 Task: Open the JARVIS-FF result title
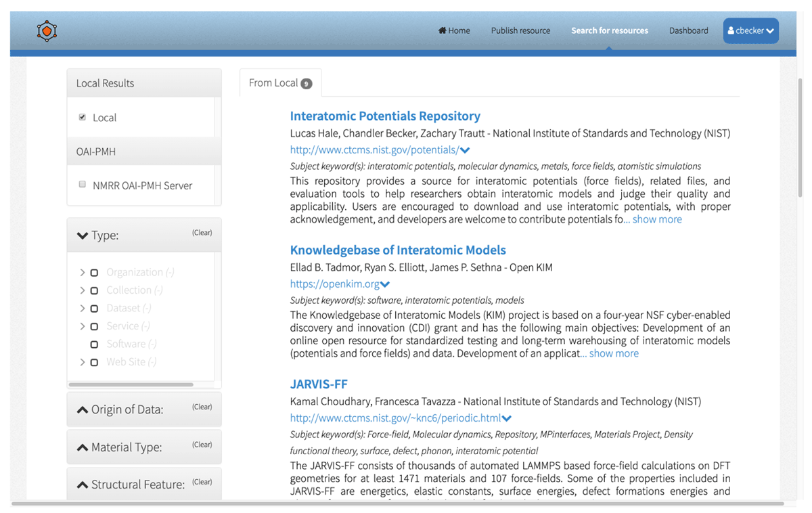[319, 384]
